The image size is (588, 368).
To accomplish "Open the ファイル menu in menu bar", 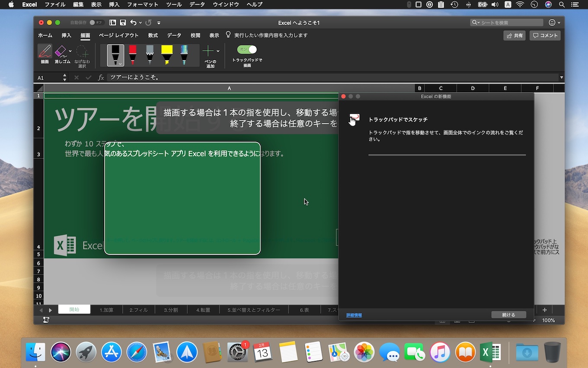I will click(x=55, y=4).
